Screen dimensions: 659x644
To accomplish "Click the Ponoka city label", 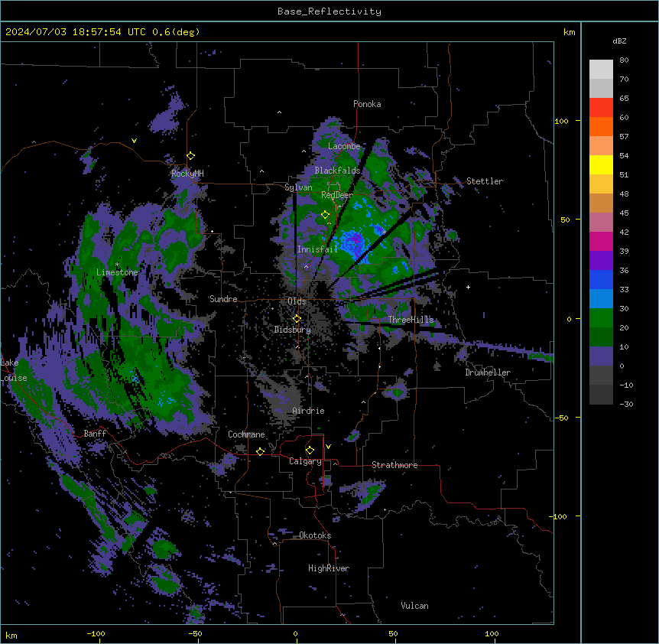I will pos(367,104).
